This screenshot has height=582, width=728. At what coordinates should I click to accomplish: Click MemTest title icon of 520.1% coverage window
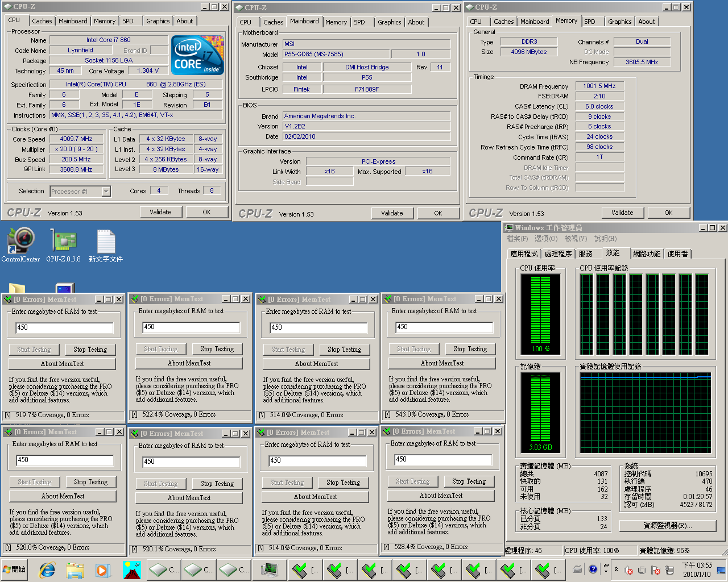tap(134, 434)
